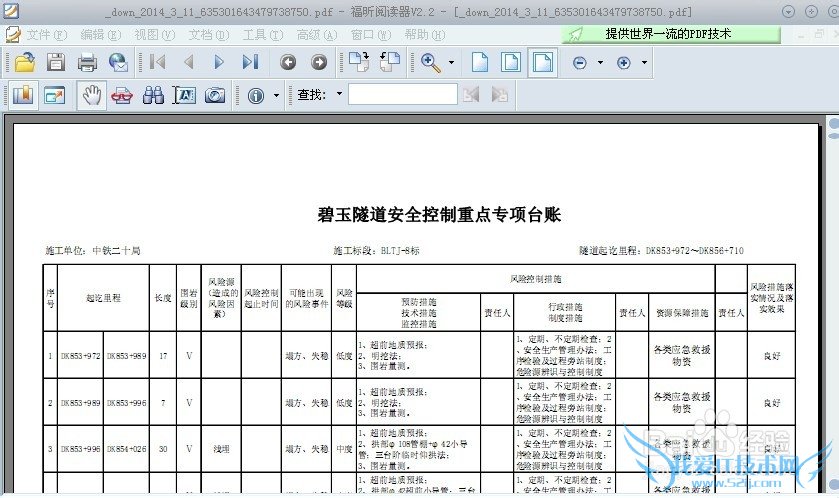The image size is (839, 498).
Task: Open the 视图 menu
Action: point(155,35)
